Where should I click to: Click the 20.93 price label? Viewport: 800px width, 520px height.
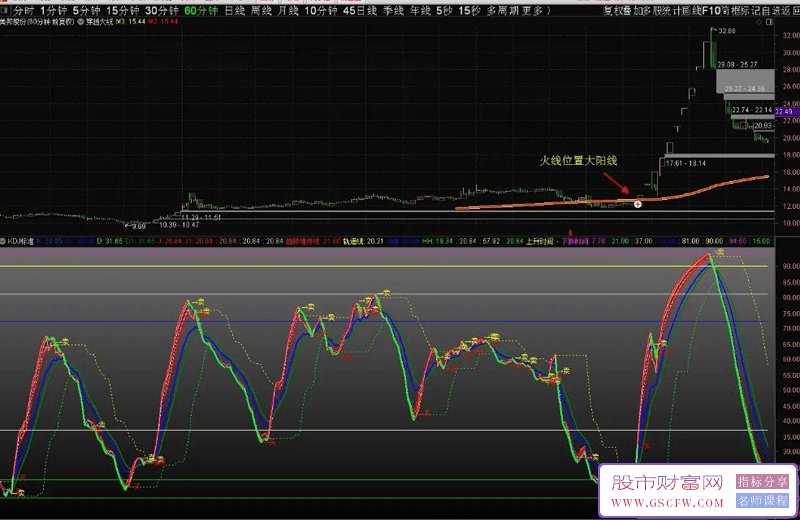[763, 126]
